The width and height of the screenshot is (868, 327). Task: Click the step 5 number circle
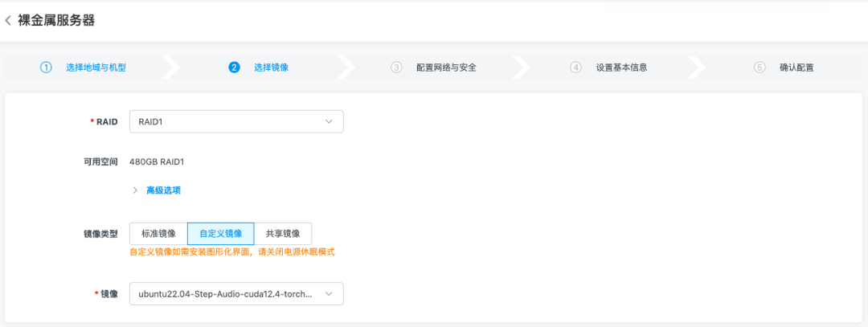(x=759, y=67)
